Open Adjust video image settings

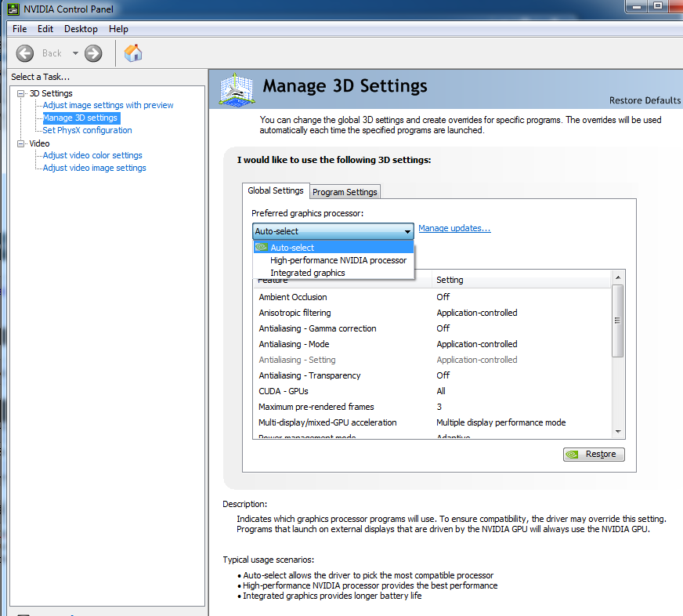(x=95, y=168)
